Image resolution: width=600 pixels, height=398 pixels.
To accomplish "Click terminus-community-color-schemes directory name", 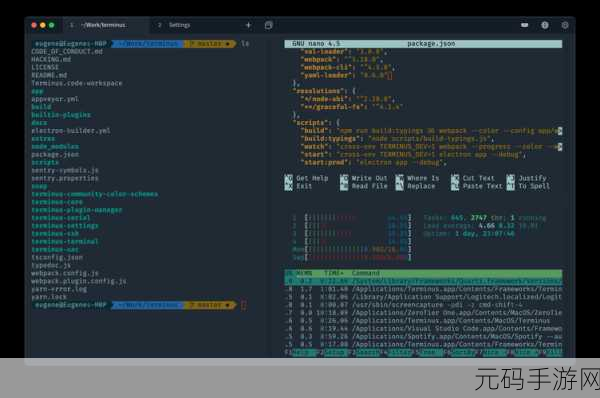I will [95, 194].
